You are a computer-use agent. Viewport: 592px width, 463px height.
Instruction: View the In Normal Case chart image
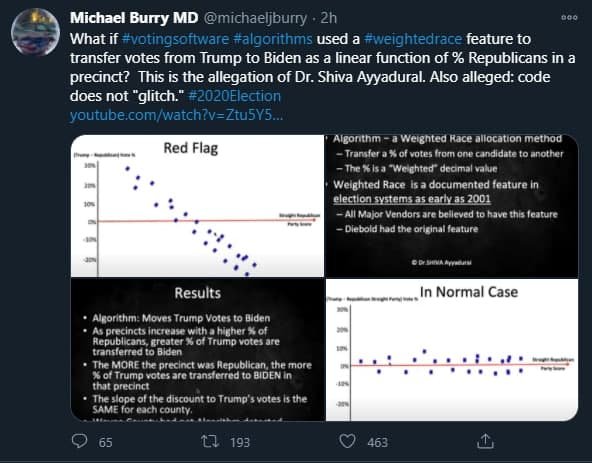click(452, 350)
